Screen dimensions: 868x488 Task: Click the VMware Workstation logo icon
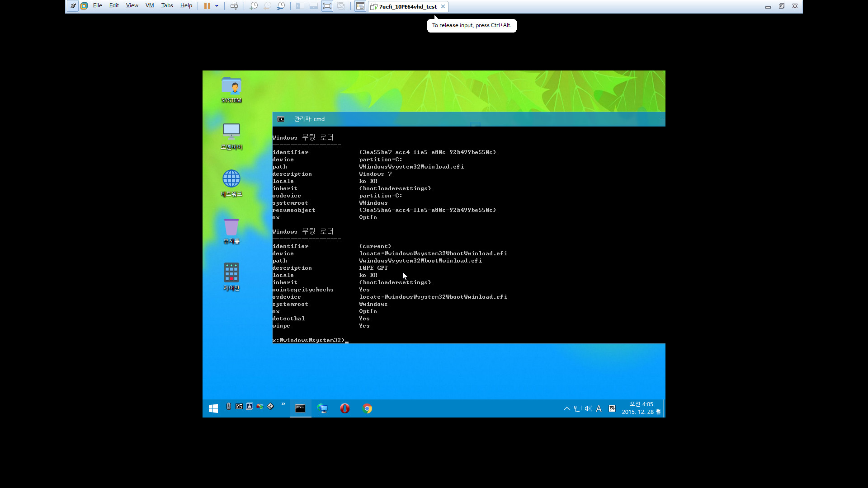coord(84,6)
